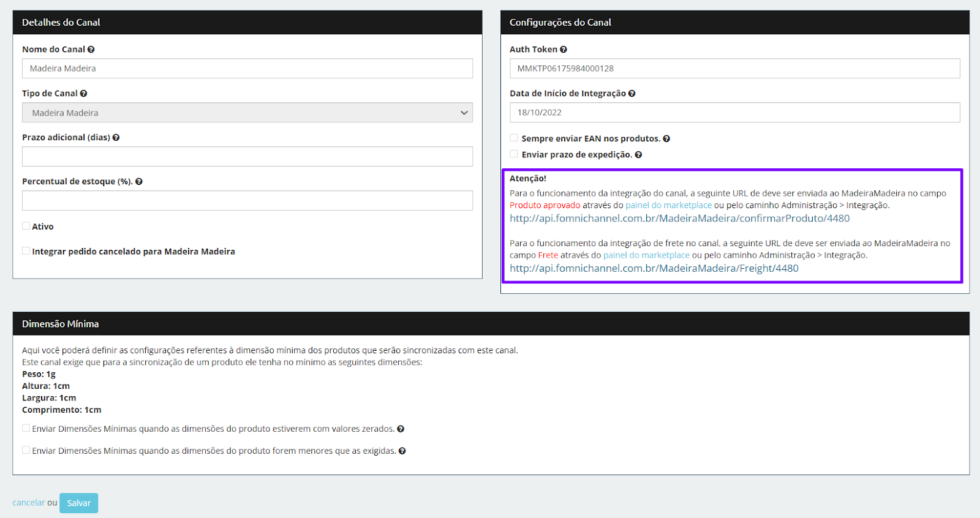
Task: Click help icon after menores que as exigidas option
Action: 402,451
